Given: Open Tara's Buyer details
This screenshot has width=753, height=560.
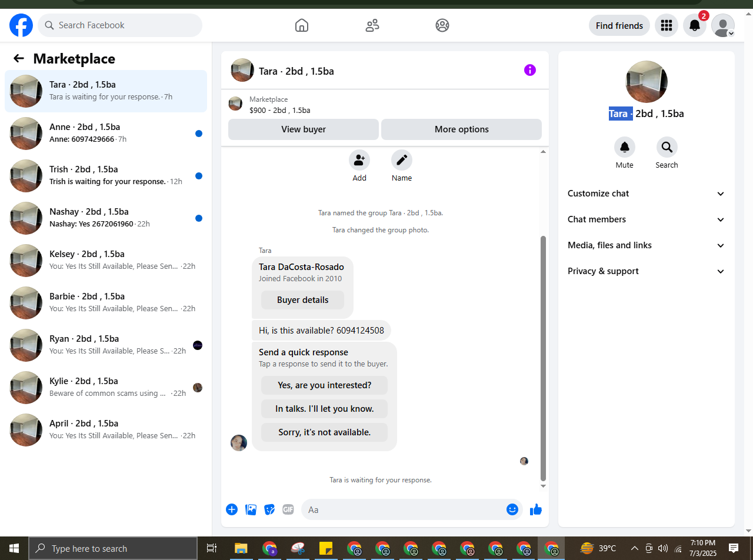Looking at the screenshot, I should click(x=303, y=300).
